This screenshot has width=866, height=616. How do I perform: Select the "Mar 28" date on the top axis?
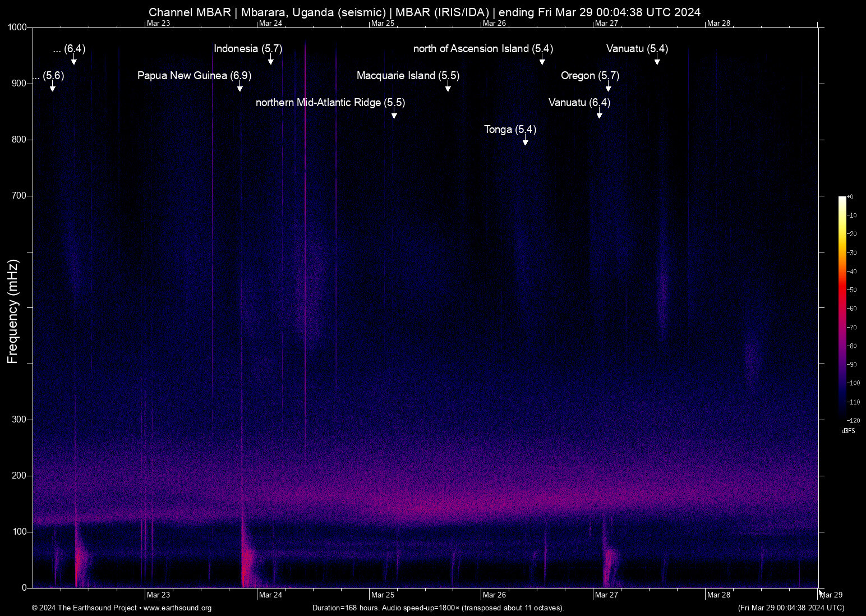tap(719, 24)
